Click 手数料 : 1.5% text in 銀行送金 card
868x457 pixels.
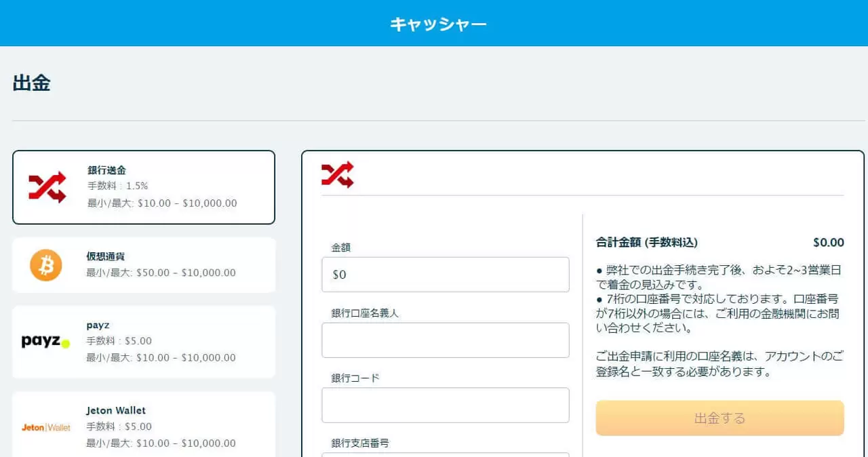pyautogui.click(x=117, y=186)
